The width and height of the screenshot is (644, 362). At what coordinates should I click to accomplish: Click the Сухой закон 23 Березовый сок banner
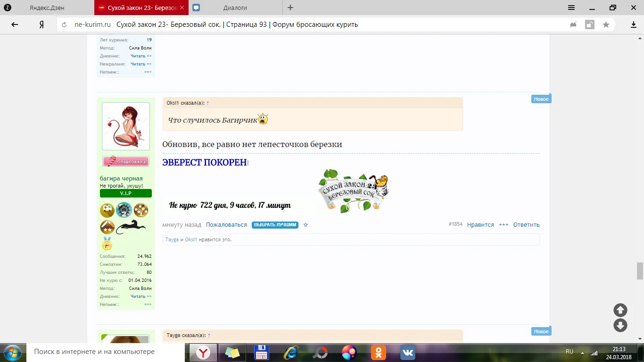click(353, 190)
